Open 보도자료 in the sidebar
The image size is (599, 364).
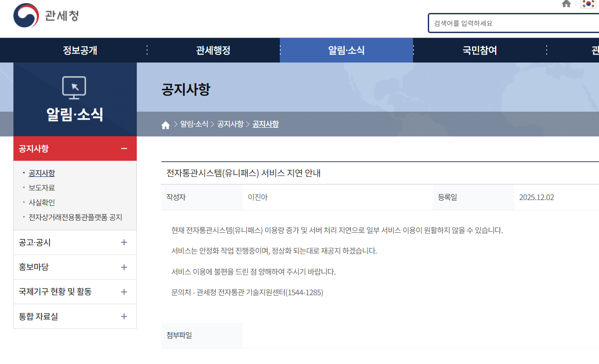42,188
